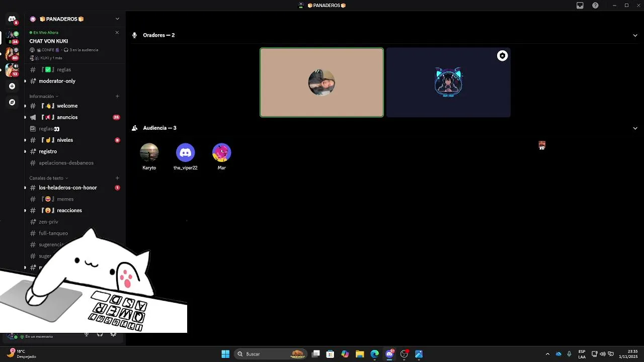Open the Discover servers compass icon
Viewport: 644px width, 362px height.
[12, 102]
